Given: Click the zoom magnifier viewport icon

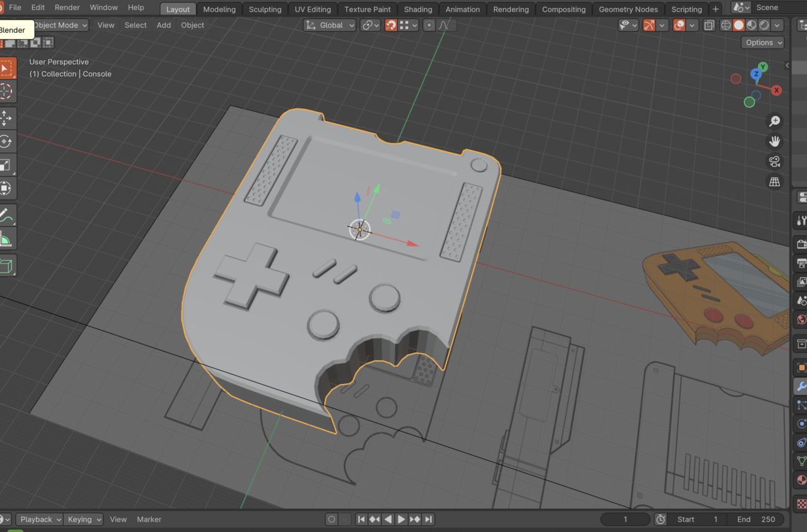Looking at the screenshot, I should (x=775, y=121).
